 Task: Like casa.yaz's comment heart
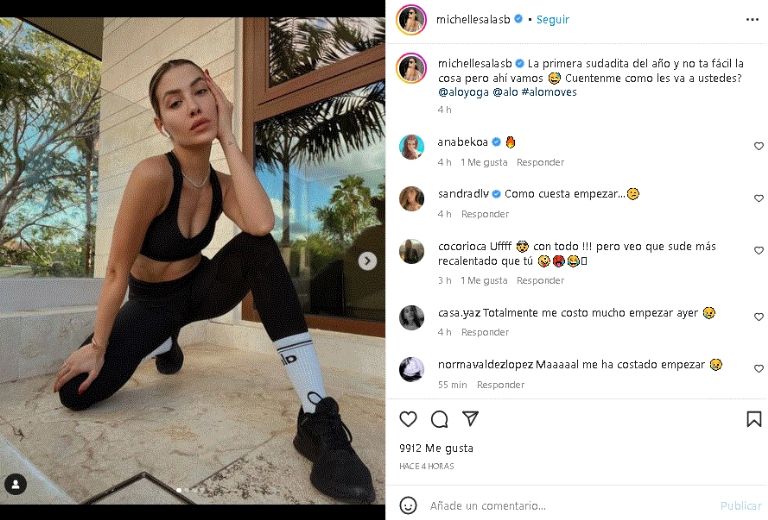pyautogui.click(x=758, y=317)
